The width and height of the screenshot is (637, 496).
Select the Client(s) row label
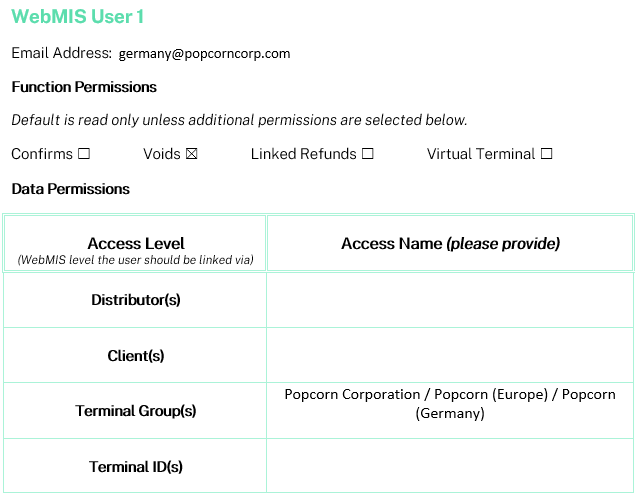[136, 355]
